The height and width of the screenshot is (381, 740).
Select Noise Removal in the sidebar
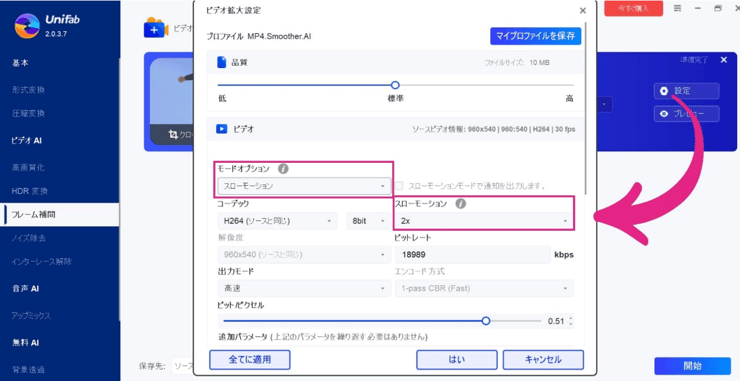tap(28, 238)
